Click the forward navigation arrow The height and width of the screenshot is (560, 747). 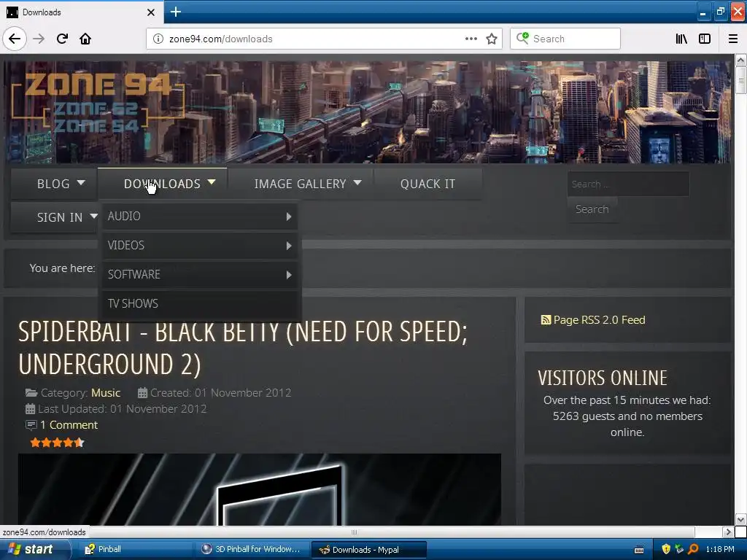[x=39, y=39]
